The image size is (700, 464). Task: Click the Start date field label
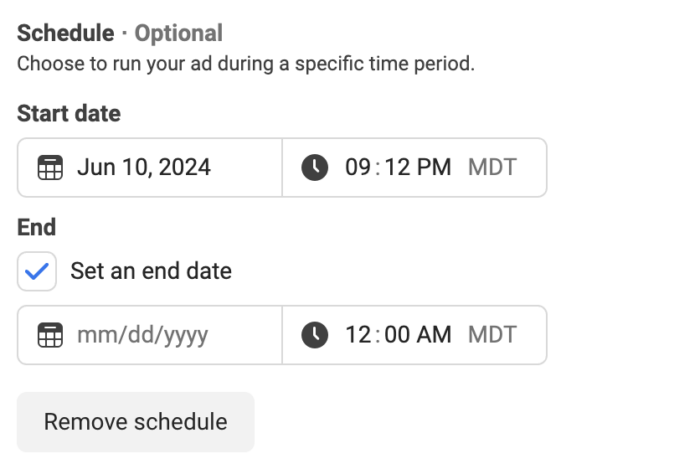pos(69,113)
